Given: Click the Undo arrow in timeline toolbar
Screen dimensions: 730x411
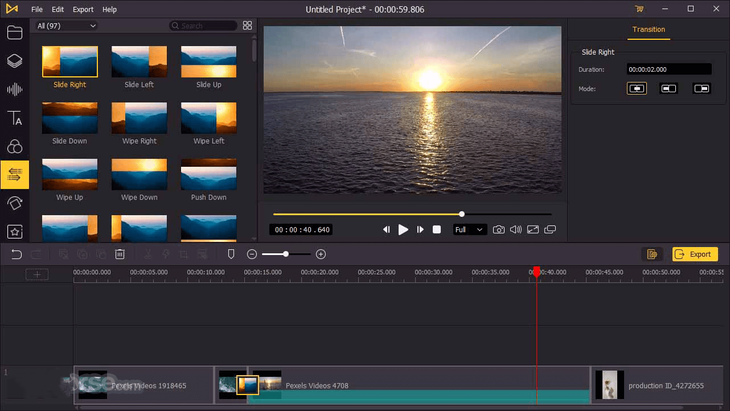Looking at the screenshot, I should tap(16, 254).
